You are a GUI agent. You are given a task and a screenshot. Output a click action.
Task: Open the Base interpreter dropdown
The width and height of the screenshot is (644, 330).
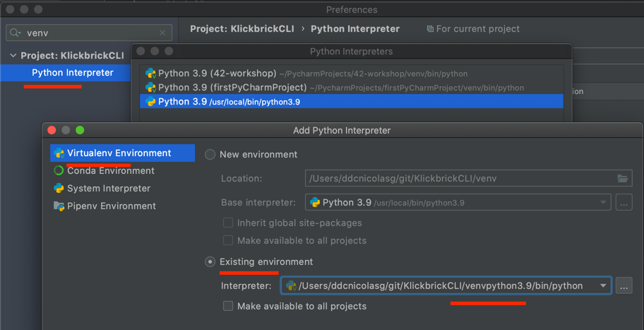pyautogui.click(x=603, y=203)
